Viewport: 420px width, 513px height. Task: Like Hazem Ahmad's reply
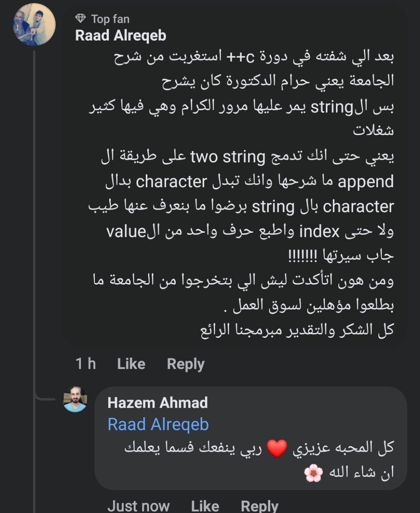click(205, 506)
